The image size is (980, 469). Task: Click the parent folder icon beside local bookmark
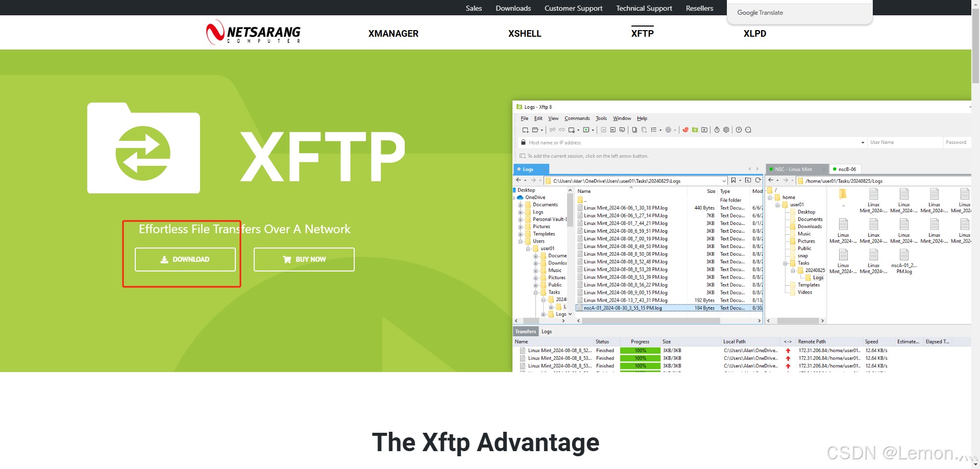click(x=748, y=180)
